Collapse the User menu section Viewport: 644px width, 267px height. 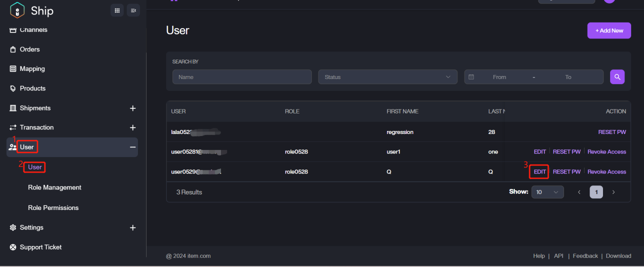133,147
